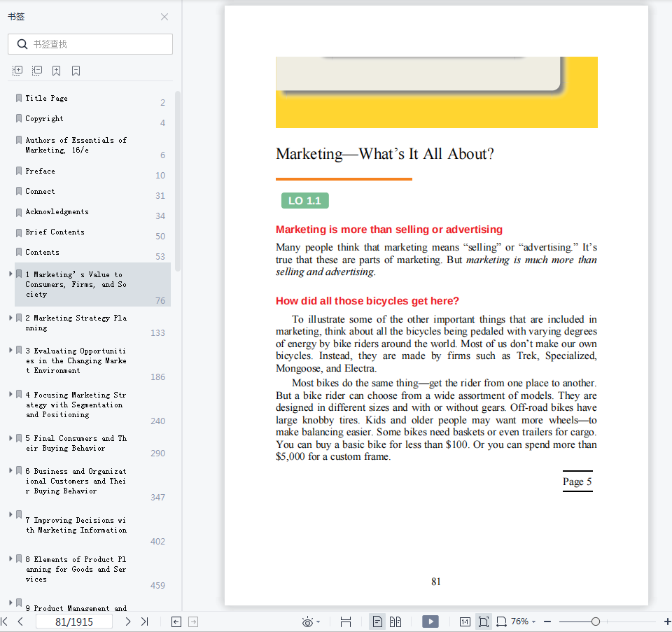Delete bookmark icon in bookmarks toolbar
Viewport: 672px width, 632px height.
pyautogui.click(x=76, y=71)
